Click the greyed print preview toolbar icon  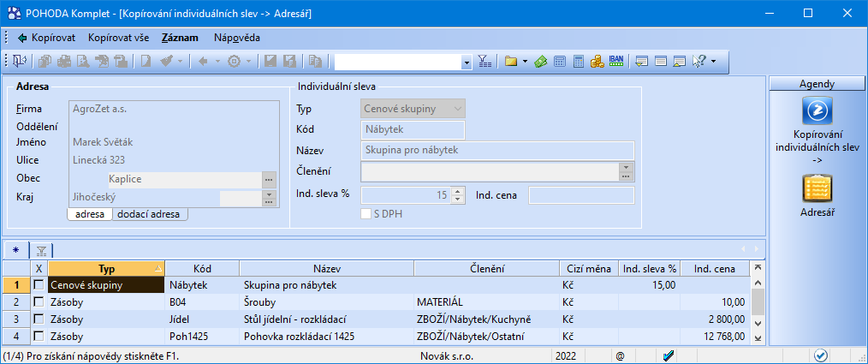82,62
